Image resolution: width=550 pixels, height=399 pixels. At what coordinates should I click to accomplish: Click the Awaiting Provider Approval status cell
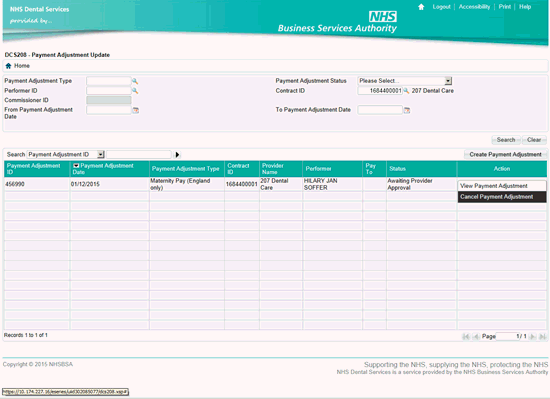tap(422, 184)
